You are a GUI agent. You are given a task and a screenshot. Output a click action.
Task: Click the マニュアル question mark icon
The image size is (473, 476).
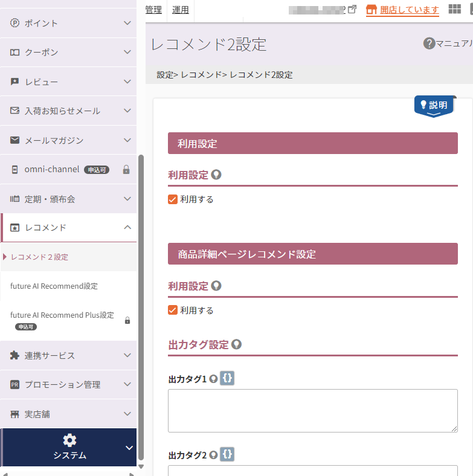point(430,43)
